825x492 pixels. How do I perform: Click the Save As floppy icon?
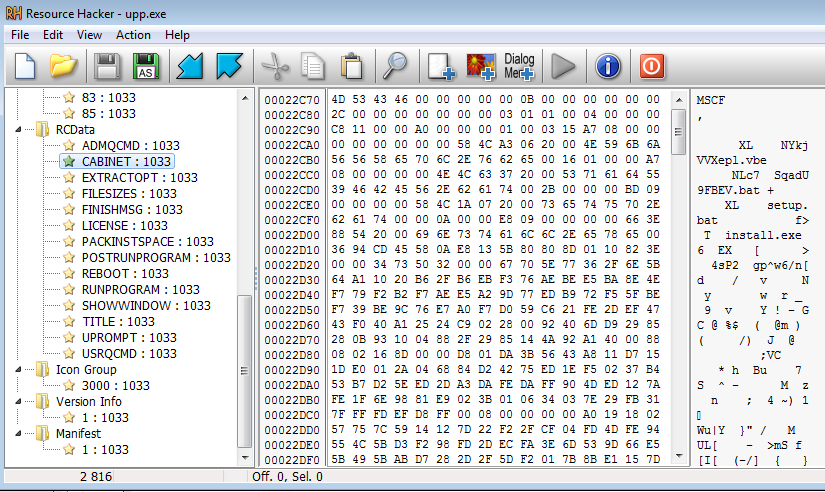click(x=146, y=66)
